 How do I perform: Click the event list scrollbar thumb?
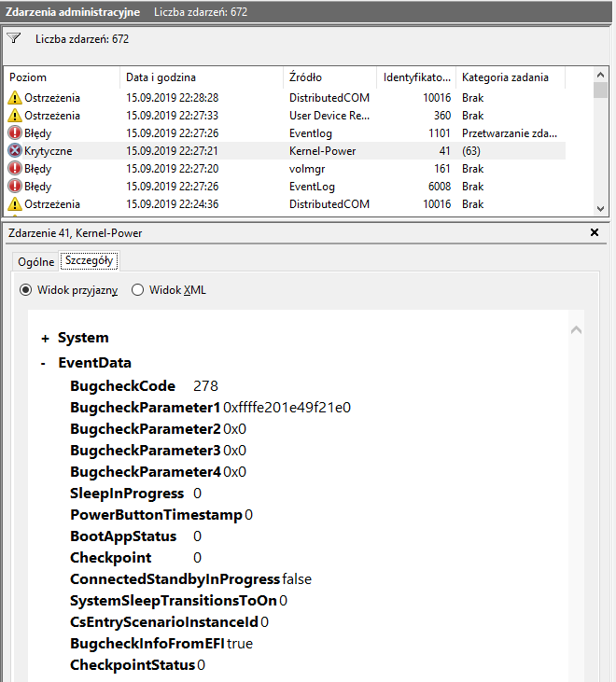pyautogui.click(x=601, y=90)
